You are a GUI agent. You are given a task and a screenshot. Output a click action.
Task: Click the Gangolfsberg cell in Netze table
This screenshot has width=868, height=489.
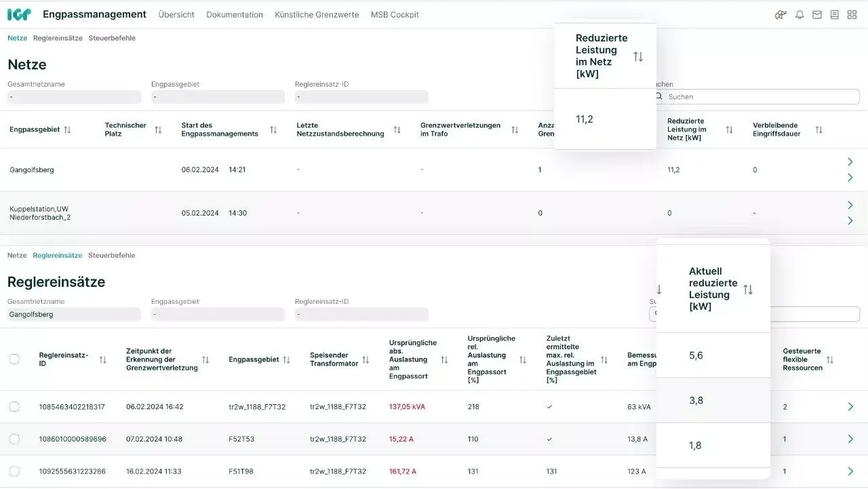point(32,170)
